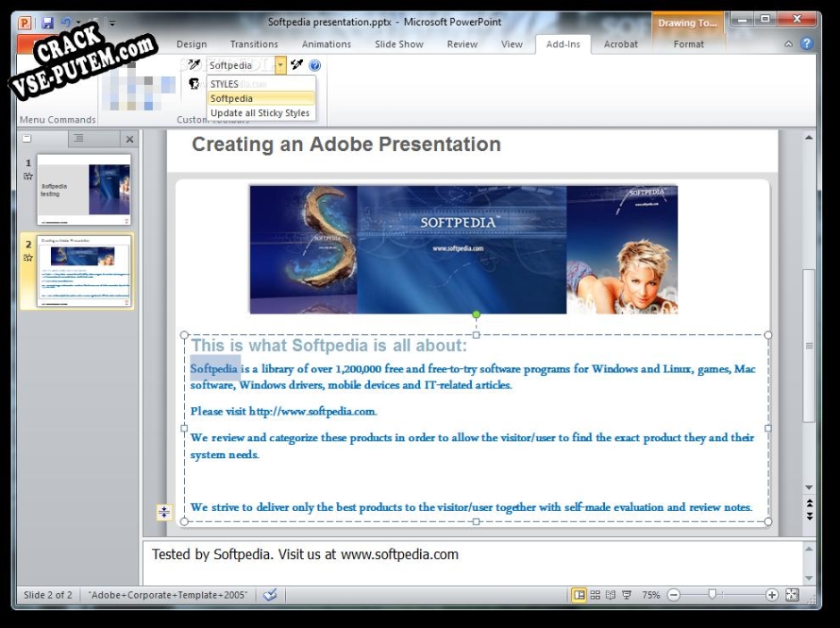Image resolution: width=840 pixels, height=628 pixels.
Task: Minimize the ribbon with the caret icon
Action: coord(788,45)
